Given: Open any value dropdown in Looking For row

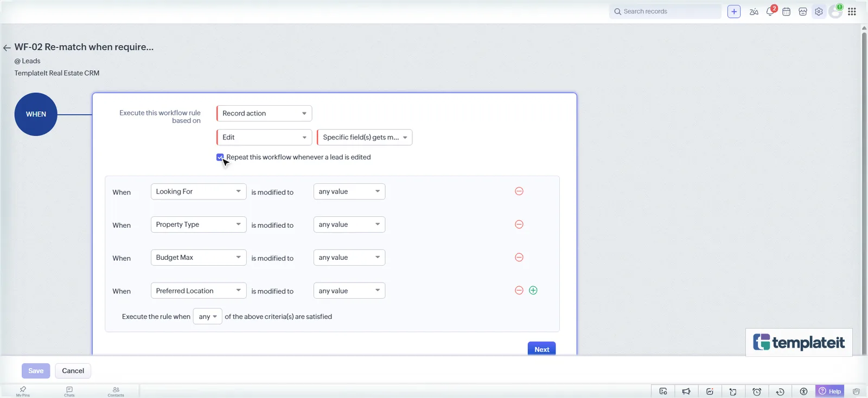Looking at the screenshot, I should 349,191.
